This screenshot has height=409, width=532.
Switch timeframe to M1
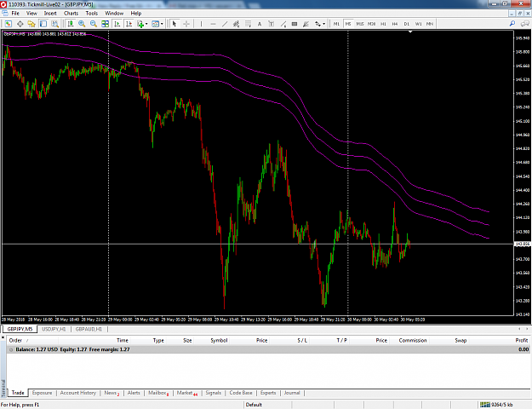[x=336, y=24]
